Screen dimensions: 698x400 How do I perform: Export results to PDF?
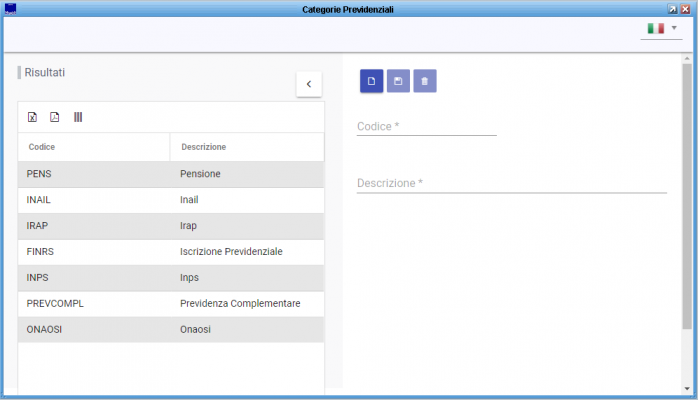point(54,117)
